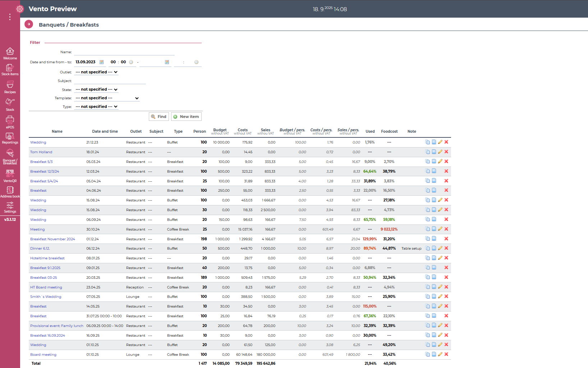The height and width of the screenshot is (368, 588).
Task: Click the gear icon next to Vento Preview
Action: [x=20, y=9]
